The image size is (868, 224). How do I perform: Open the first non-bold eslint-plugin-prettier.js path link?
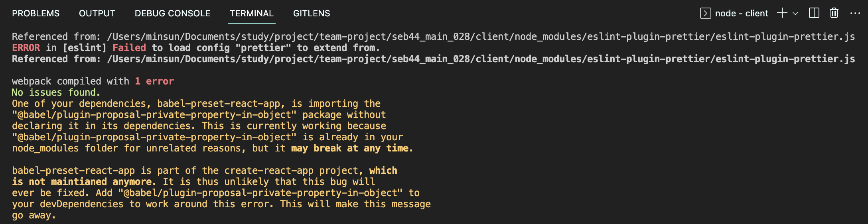pos(481,37)
